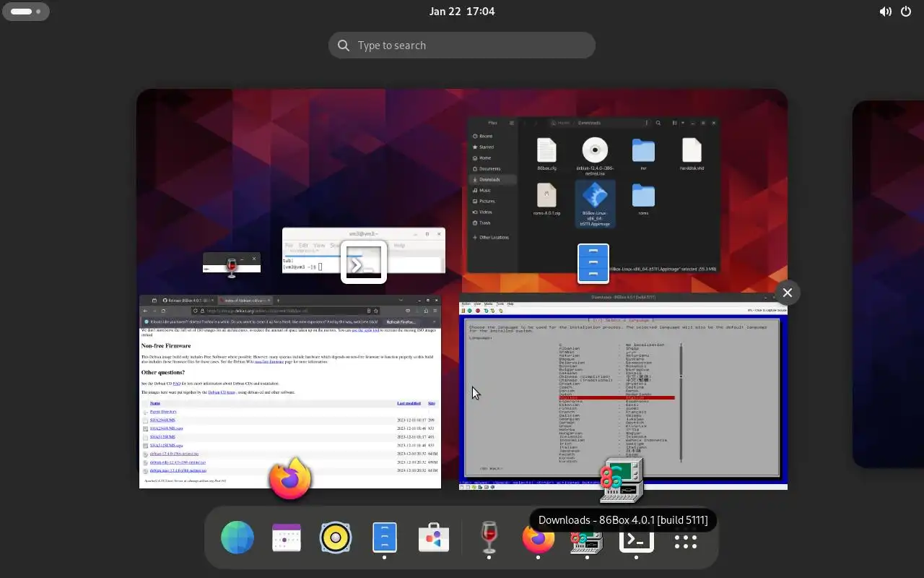
Task: Click the terminal prompt icon on the terminal thumbnail
Action: coord(364,263)
